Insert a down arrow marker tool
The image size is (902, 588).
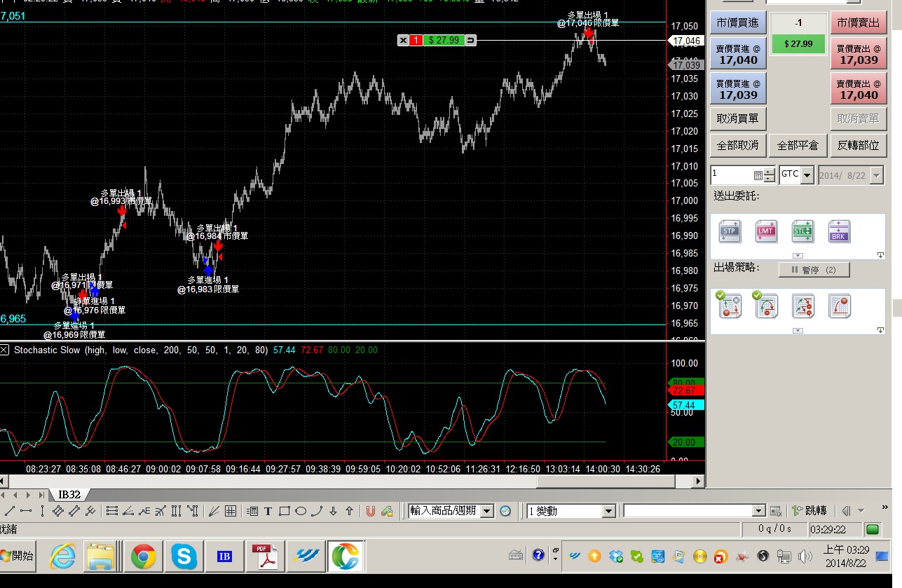(x=333, y=511)
